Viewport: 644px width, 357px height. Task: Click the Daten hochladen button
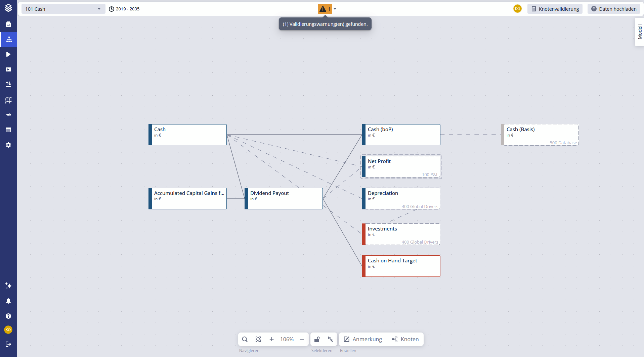[614, 9]
